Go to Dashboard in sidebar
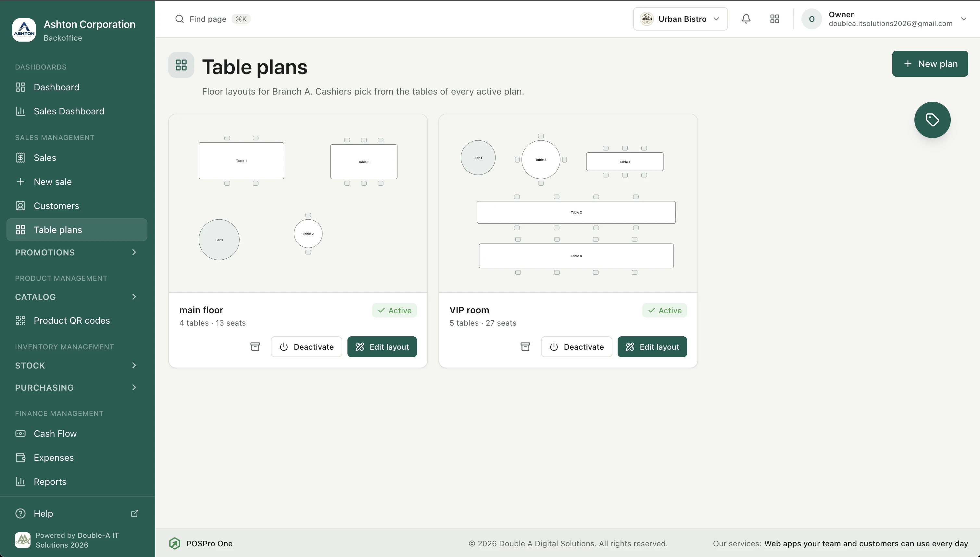Screen dimensions: 980x557 [x=77, y=87]
